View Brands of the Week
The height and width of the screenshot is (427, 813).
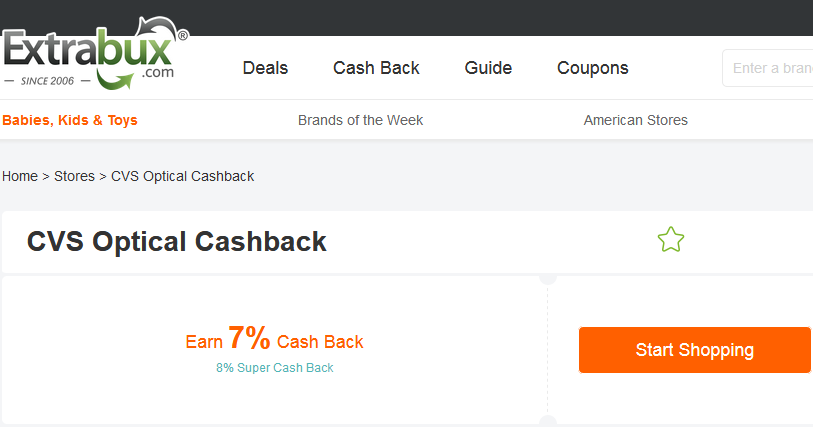[x=360, y=120]
